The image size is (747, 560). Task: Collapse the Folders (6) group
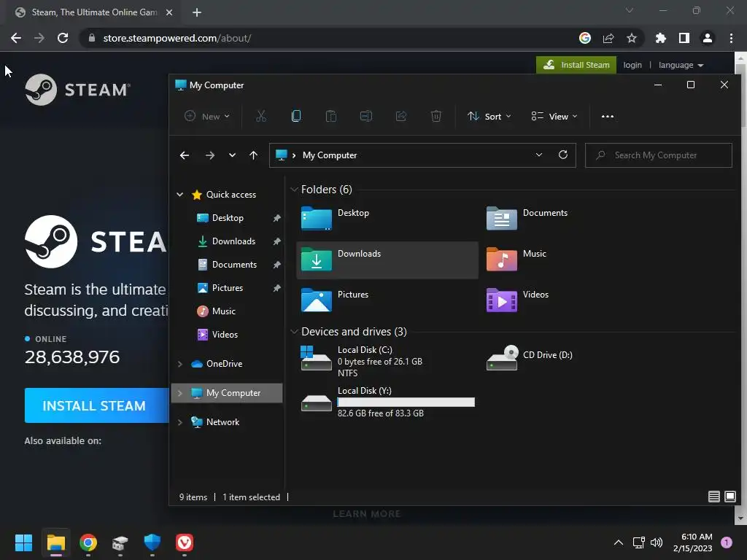294,190
